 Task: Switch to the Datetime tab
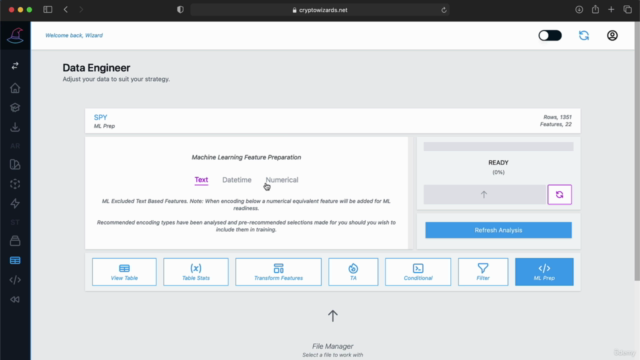click(237, 180)
